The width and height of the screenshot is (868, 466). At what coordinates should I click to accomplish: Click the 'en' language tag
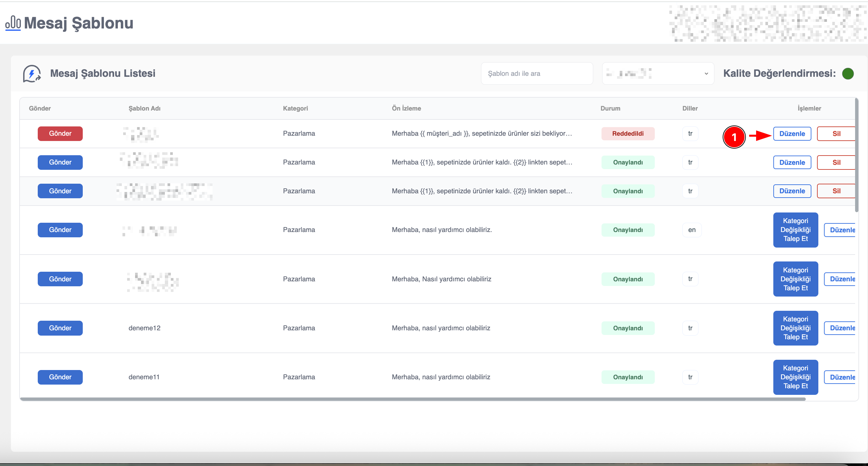(x=692, y=230)
